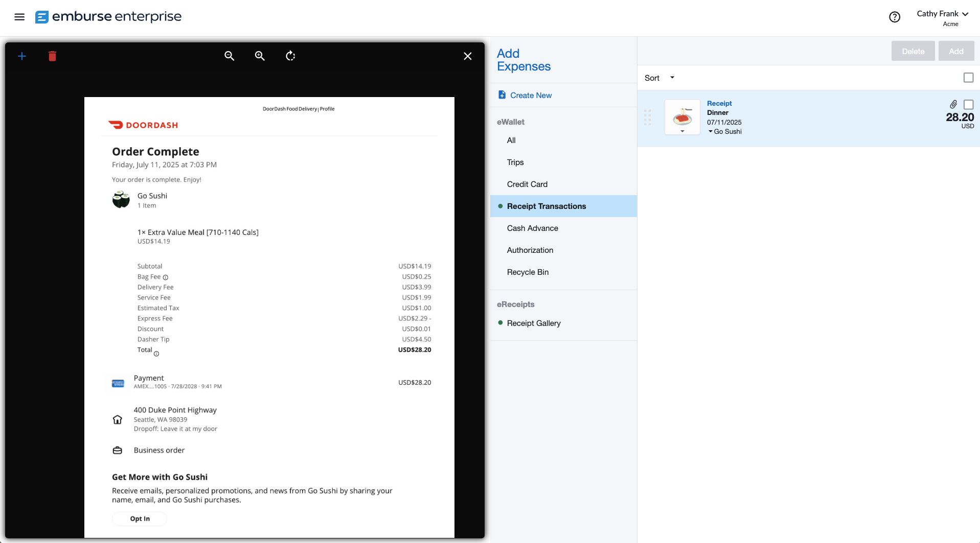Open the hamburger navigation menu
980x543 pixels.
click(x=19, y=17)
